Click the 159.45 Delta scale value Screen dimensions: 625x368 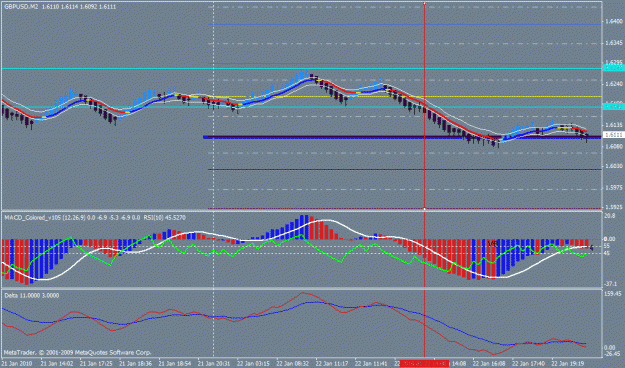coord(613,294)
